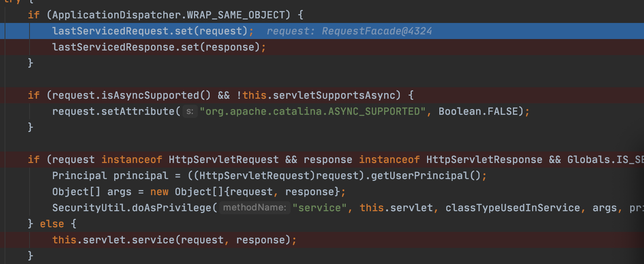644x264 pixels.
Task: Click the 'methodName:' parameter hint
Action: (x=255, y=208)
